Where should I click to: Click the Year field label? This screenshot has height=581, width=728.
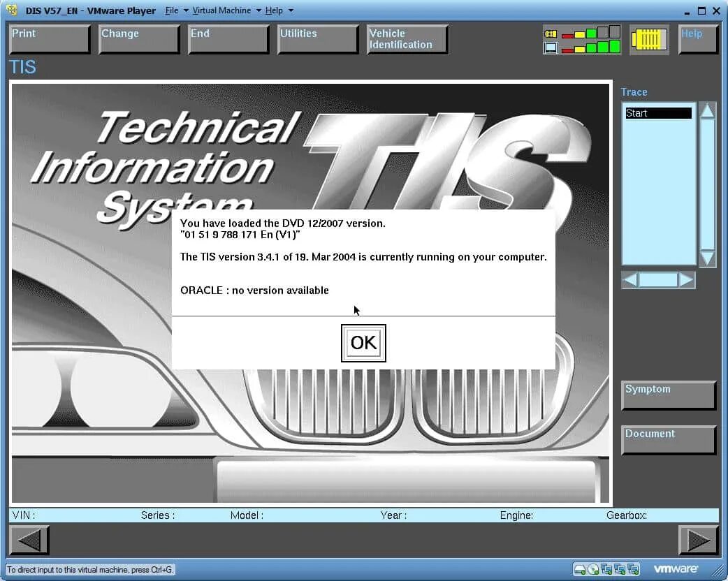click(x=394, y=515)
